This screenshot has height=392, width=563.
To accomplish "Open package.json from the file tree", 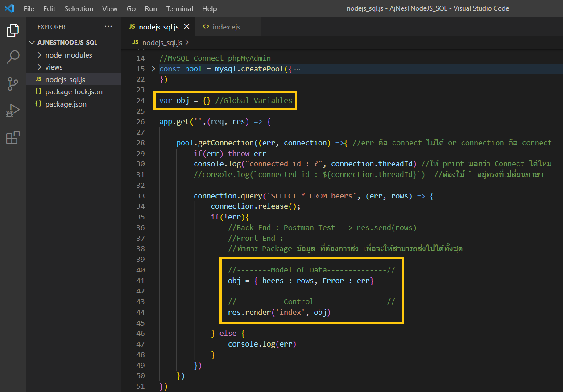I will (x=66, y=104).
